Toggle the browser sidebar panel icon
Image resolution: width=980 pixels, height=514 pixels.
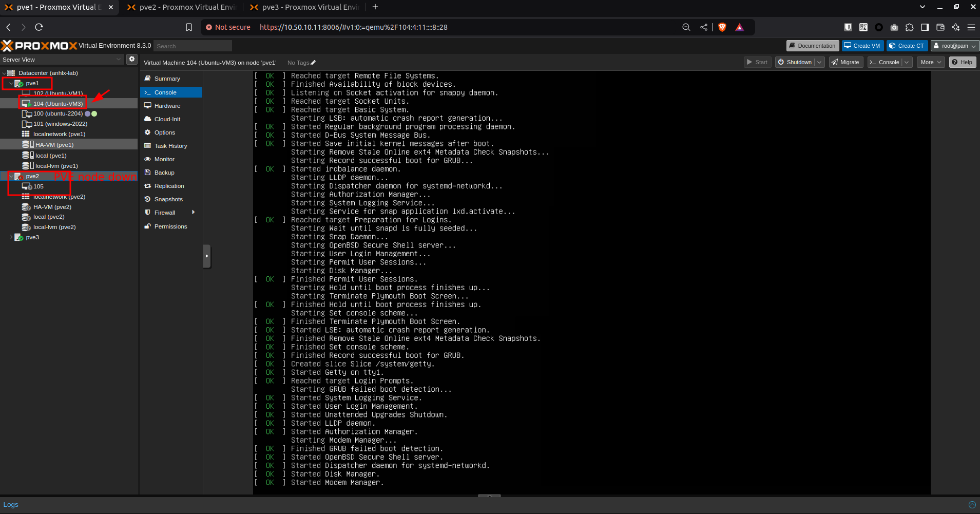coord(925,27)
